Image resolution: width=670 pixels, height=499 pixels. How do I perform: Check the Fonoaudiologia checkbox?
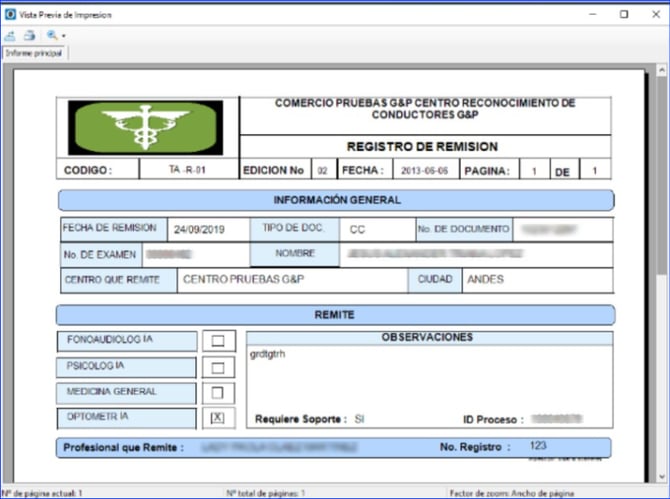click(x=218, y=341)
